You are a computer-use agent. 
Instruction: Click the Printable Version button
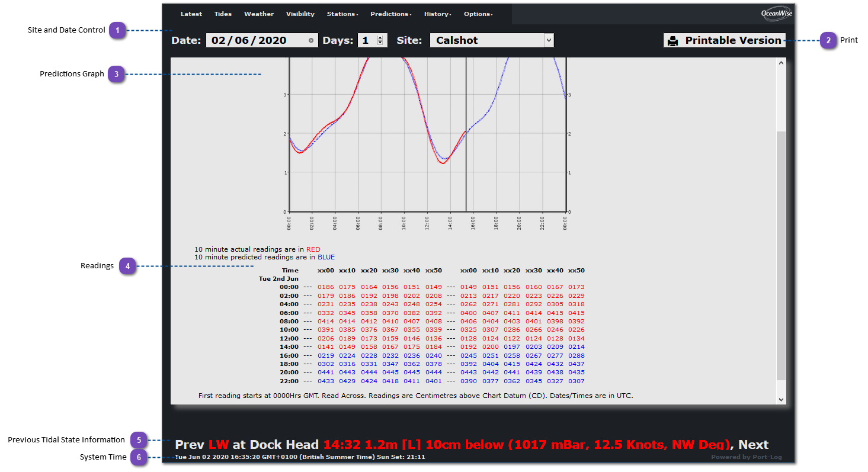point(725,40)
